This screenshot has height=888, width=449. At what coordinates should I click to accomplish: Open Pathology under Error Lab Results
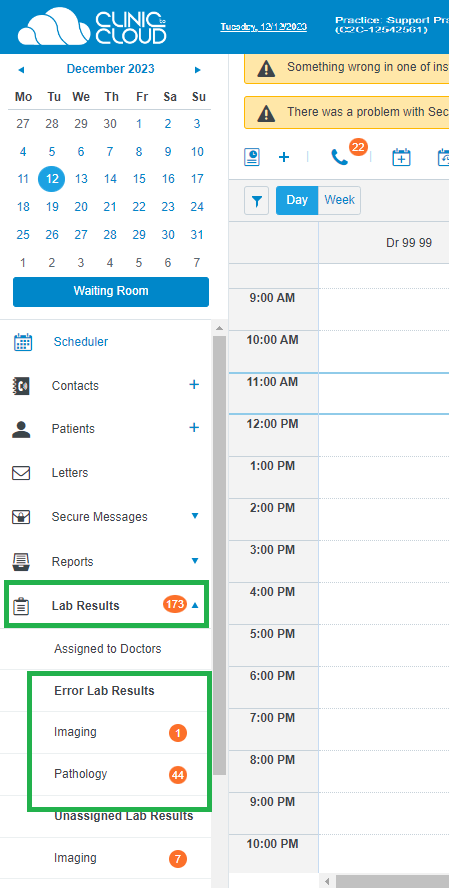click(80, 774)
